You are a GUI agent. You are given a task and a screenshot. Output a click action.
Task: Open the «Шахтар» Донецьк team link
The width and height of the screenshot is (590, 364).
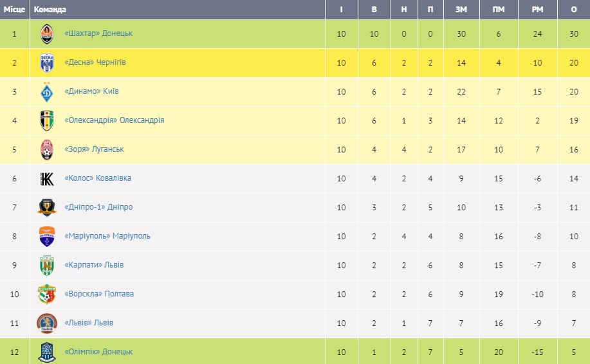click(x=98, y=33)
